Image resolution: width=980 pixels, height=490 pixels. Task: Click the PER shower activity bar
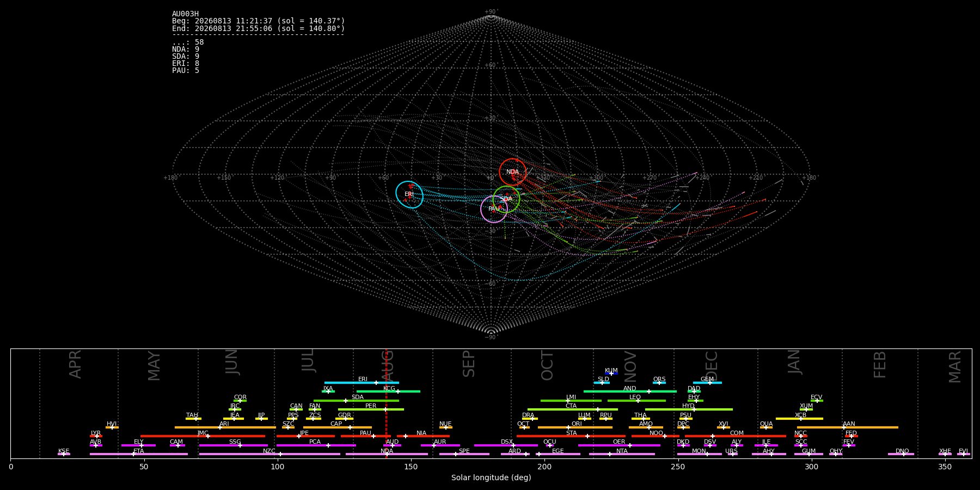click(x=371, y=409)
